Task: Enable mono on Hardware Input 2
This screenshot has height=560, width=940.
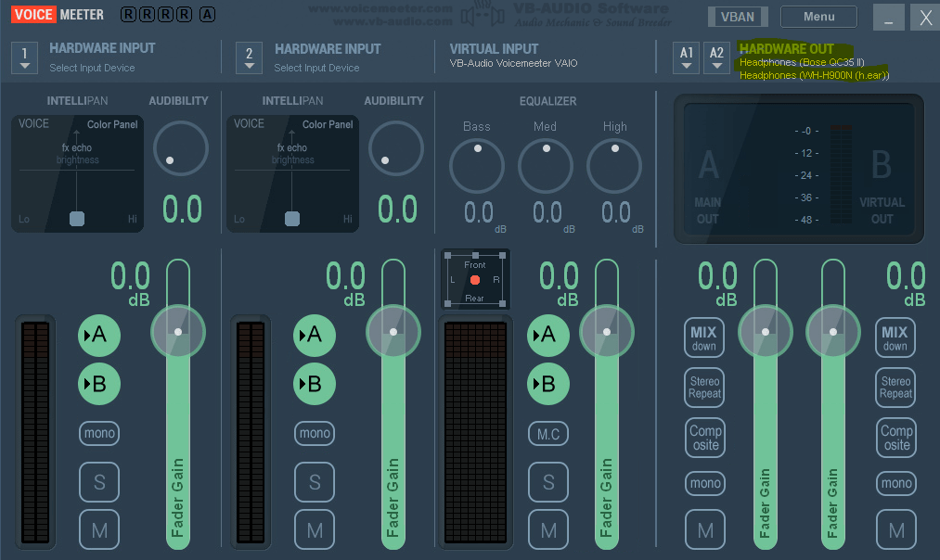Action: click(315, 433)
